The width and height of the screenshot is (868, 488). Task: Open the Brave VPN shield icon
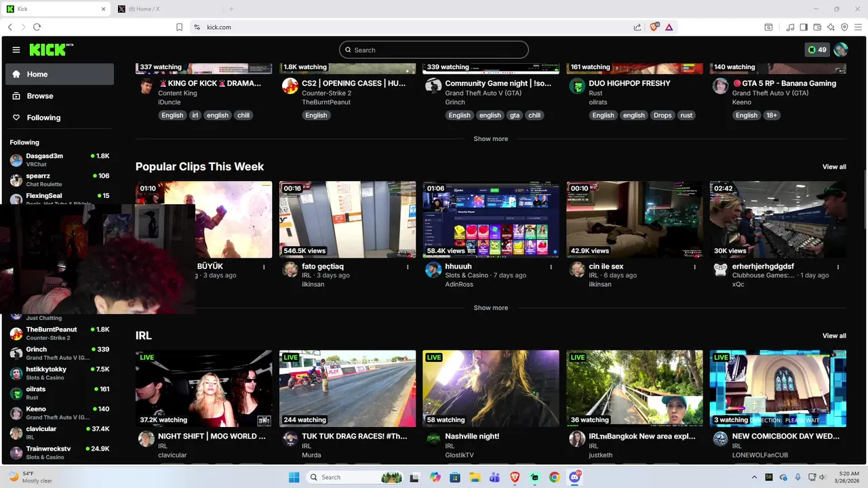point(844,27)
